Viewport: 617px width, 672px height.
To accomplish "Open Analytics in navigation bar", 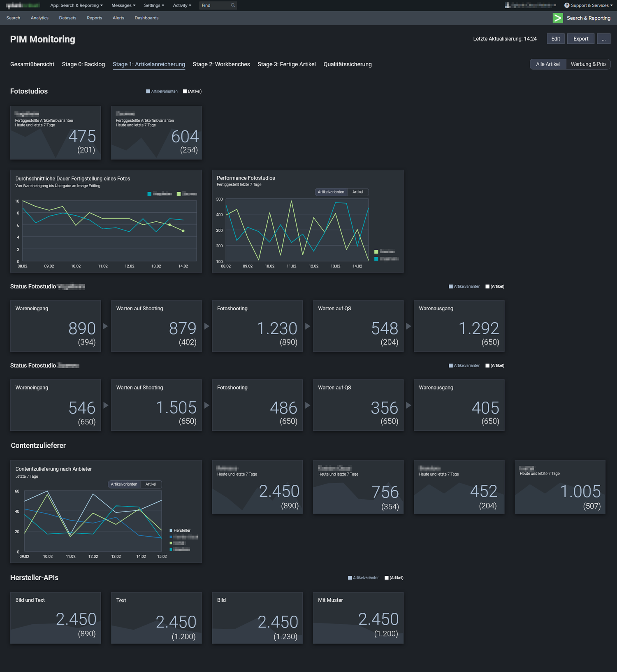I will pos(39,18).
